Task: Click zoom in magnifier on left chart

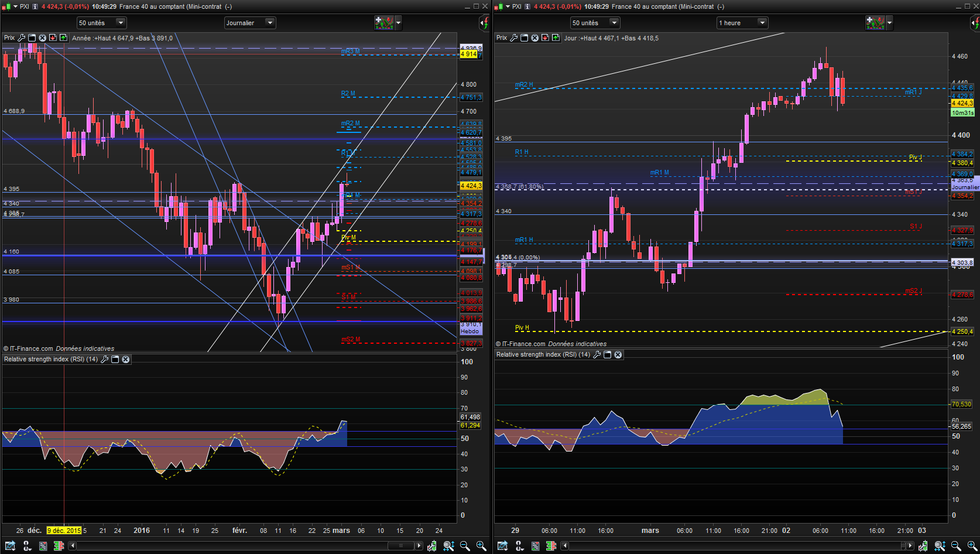Action: pyautogui.click(x=481, y=546)
